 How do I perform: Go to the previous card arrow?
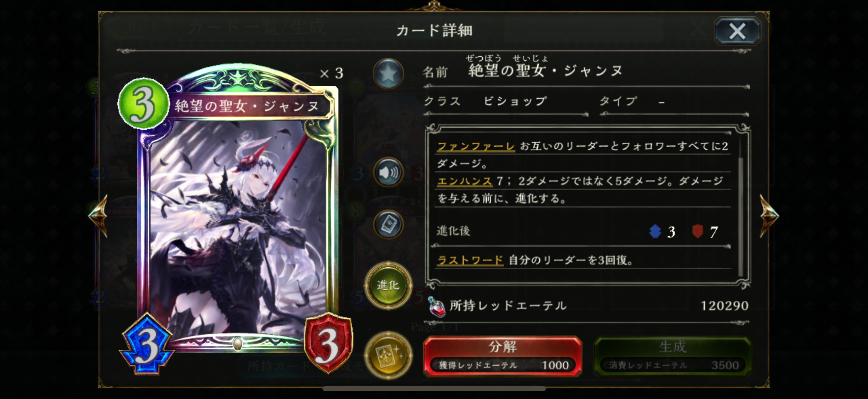click(x=98, y=215)
